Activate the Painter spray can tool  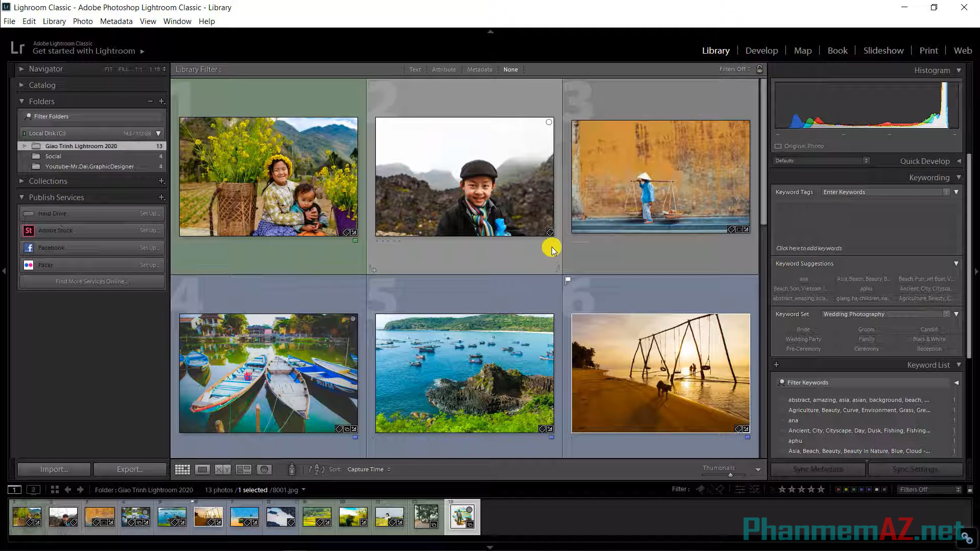(292, 469)
